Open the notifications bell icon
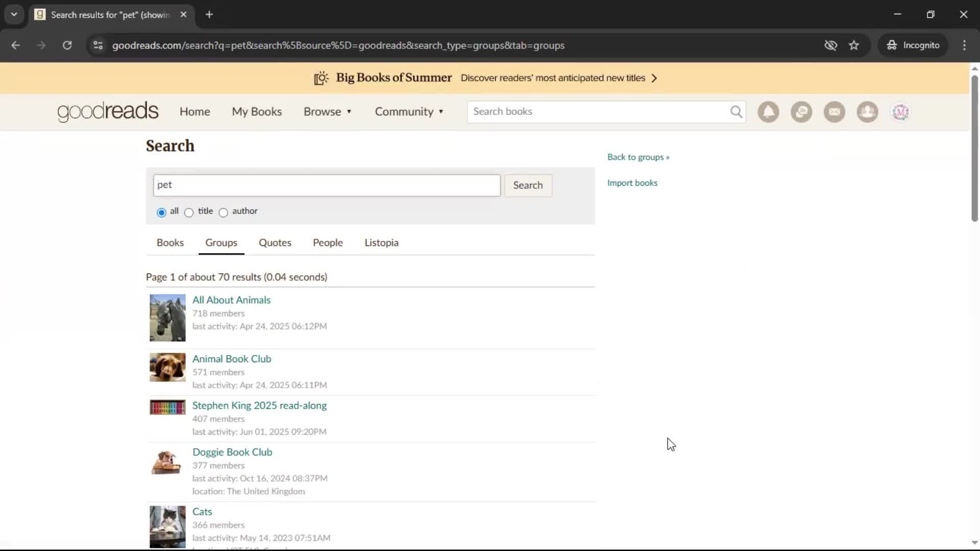This screenshot has width=980, height=551. coord(768,112)
